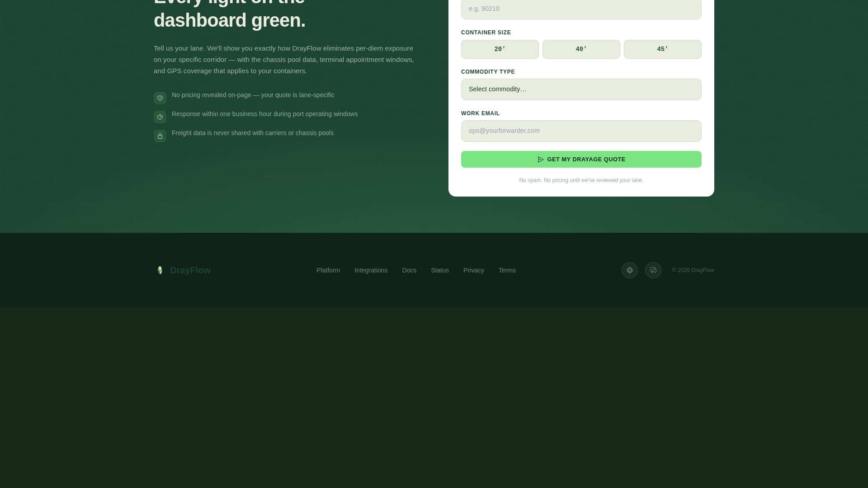This screenshot has height=488, width=868.
Task: Choose the 45' container size option
Action: tap(663, 49)
